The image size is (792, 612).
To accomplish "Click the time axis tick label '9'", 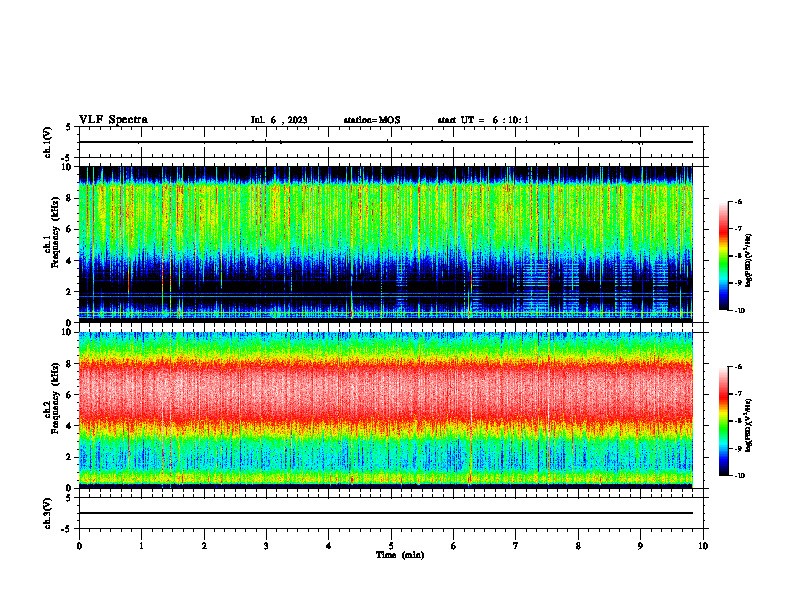I will [x=640, y=546].
